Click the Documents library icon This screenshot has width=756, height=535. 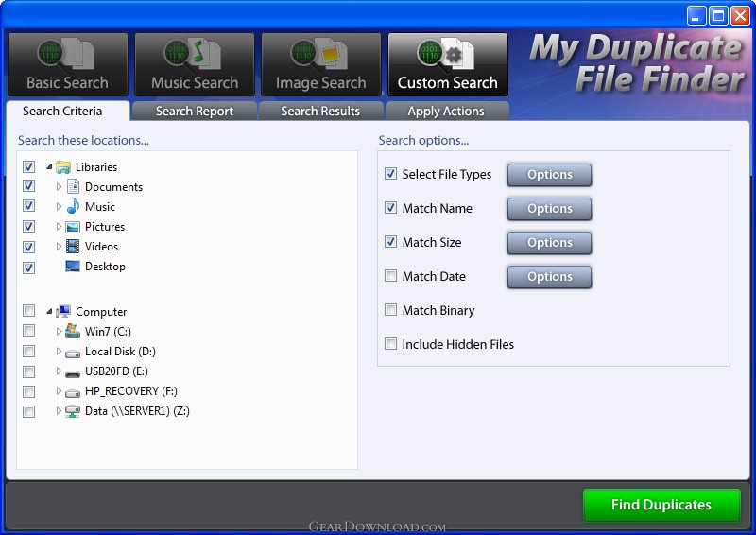(x=73, y=187)
